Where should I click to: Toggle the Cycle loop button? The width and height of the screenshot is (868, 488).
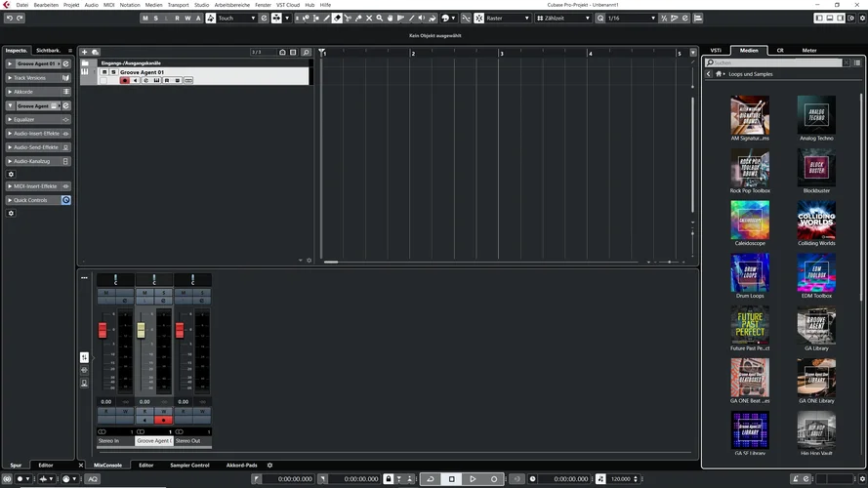[431, 479]
